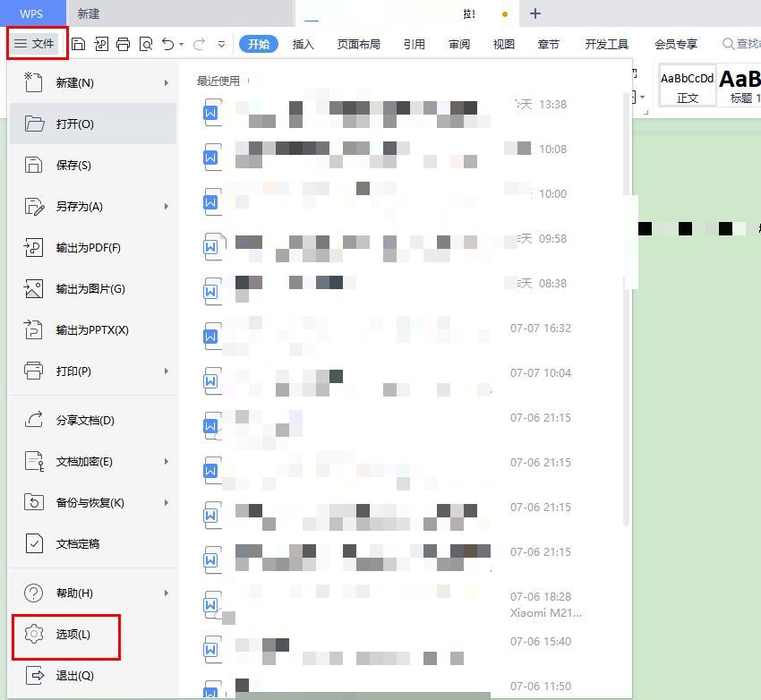Open the 章节 ribbon tab
The width and height of the screenshot is (761, 700).
click(x=549, y=44)
